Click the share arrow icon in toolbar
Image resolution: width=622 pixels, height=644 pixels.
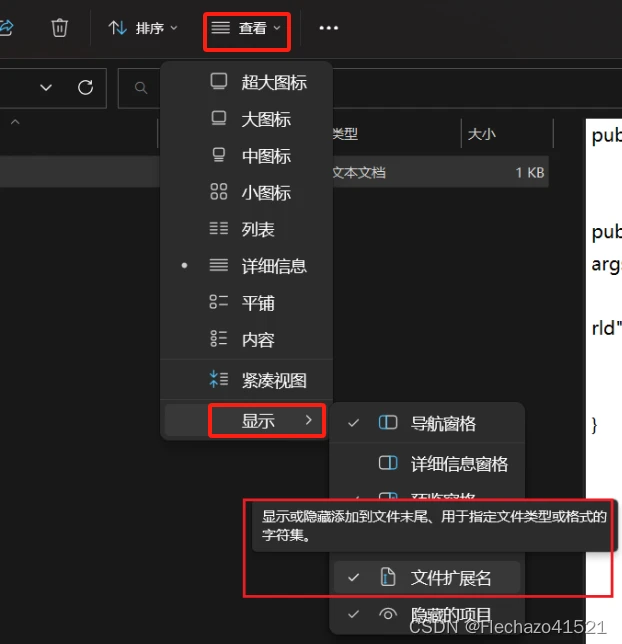coord(6,28)
